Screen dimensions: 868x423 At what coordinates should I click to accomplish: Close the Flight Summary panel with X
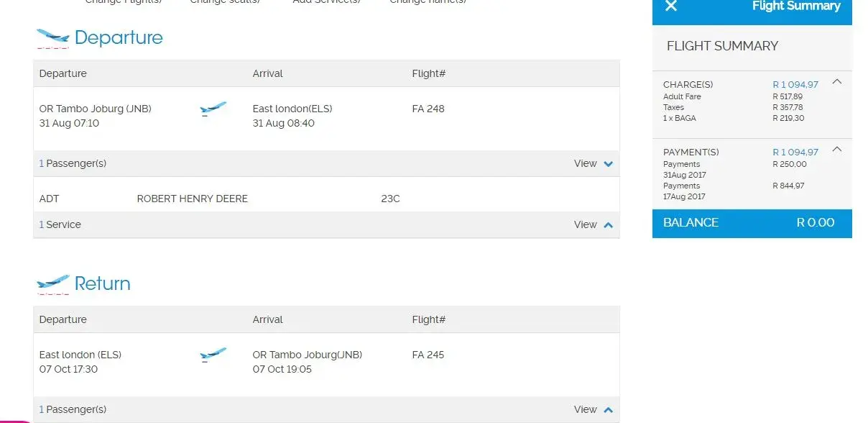pos(671,6)
